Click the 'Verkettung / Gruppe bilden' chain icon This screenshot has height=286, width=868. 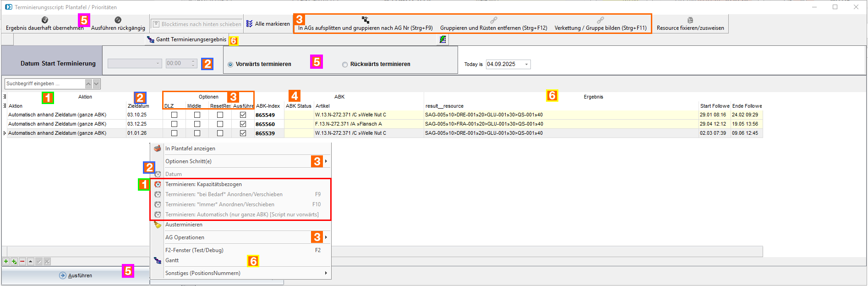[600, 20]
